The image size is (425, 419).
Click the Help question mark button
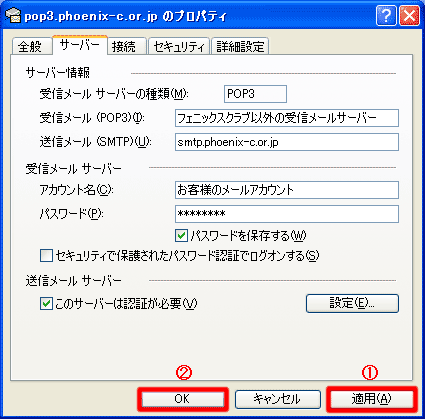(386, 15)
